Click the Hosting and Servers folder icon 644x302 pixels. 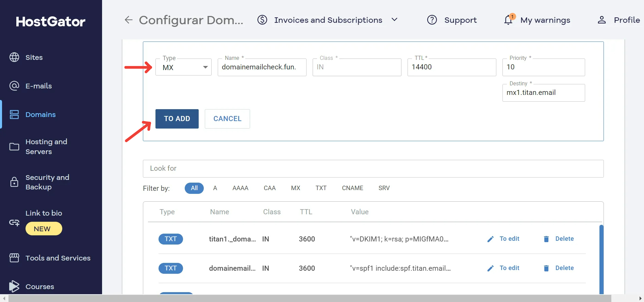tap(14, 147)
